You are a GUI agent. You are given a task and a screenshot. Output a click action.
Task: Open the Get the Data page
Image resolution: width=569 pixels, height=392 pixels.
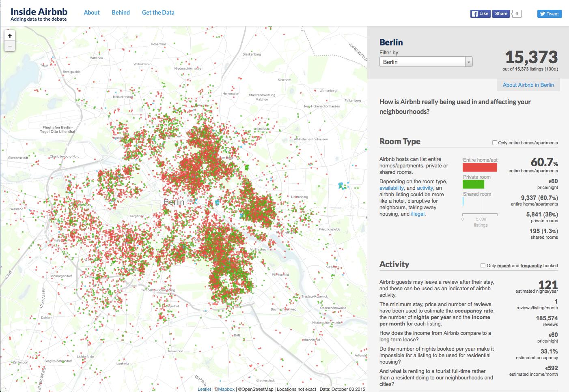click(x=158, y=13)
